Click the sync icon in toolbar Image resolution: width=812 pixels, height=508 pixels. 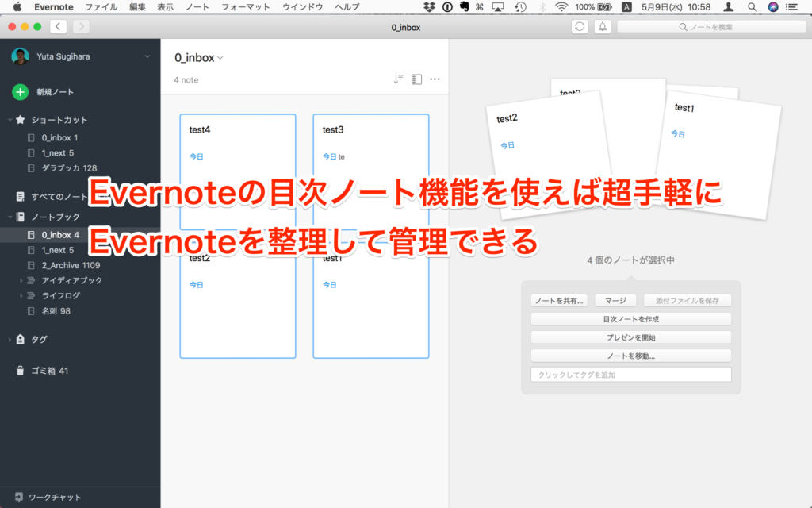[x=580, y=26]
